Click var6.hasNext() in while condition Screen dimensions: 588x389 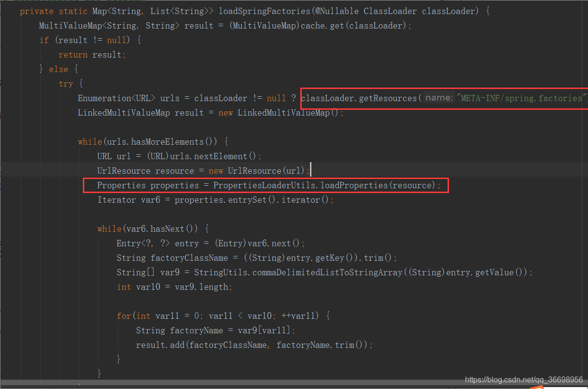163,229
